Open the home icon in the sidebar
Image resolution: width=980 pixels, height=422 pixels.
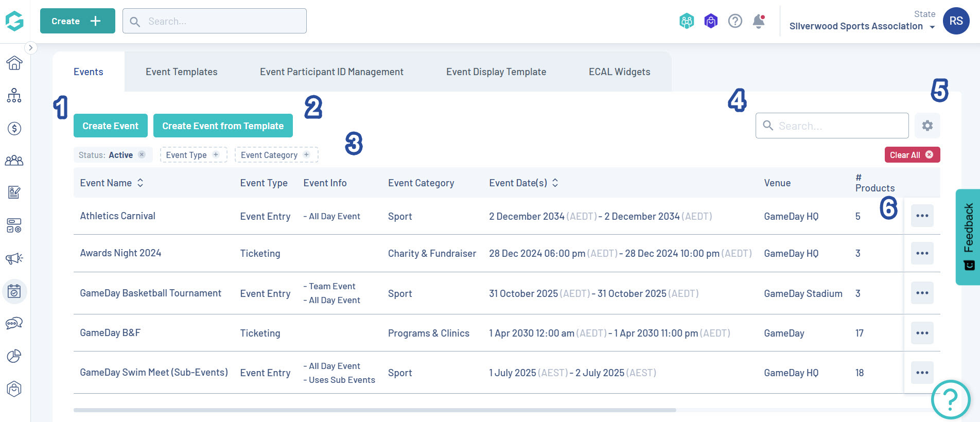pyautogui.click(x=14, y=63)
